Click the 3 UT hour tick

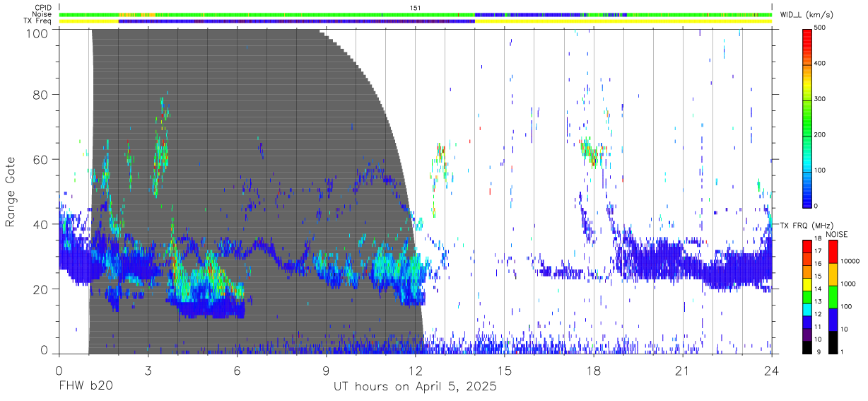click(148, 370)
